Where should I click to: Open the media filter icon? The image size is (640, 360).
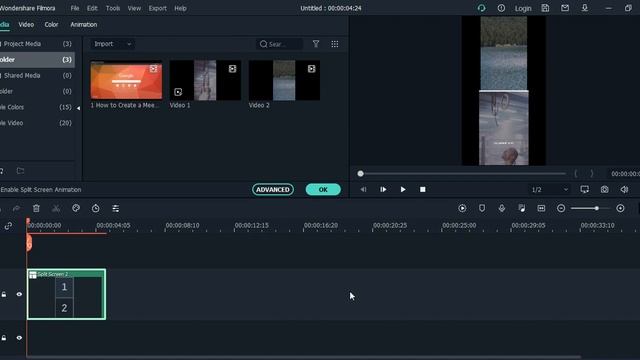pyautogui.click(x=316, y=44)
